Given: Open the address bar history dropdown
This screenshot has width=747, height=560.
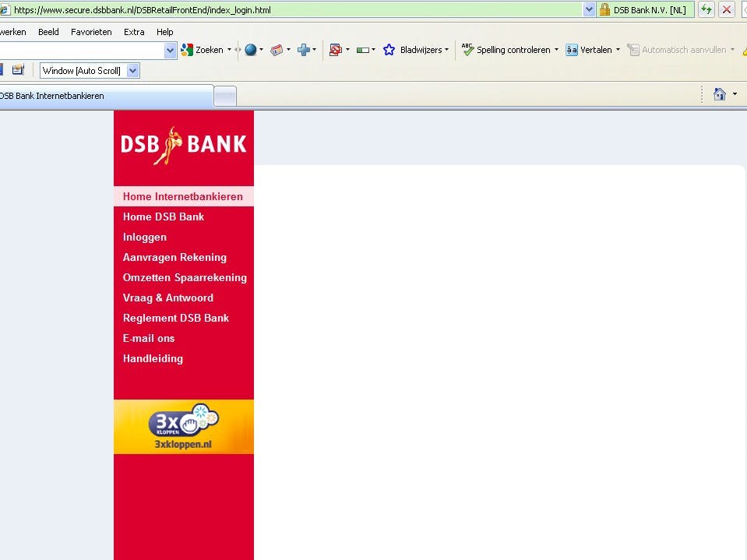Looking at the screenshot, I should tap(589, 10).
